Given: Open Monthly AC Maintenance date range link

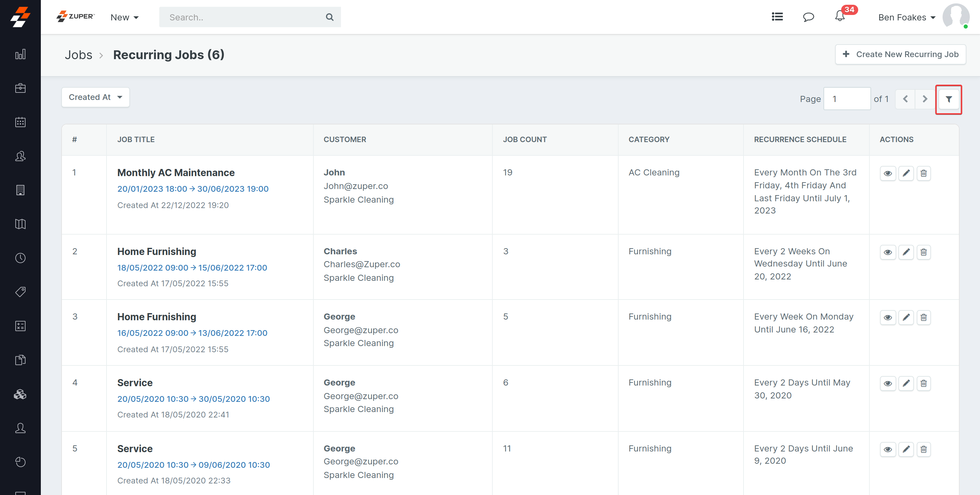Looking at the screenshot, I should tap(193, 189).
